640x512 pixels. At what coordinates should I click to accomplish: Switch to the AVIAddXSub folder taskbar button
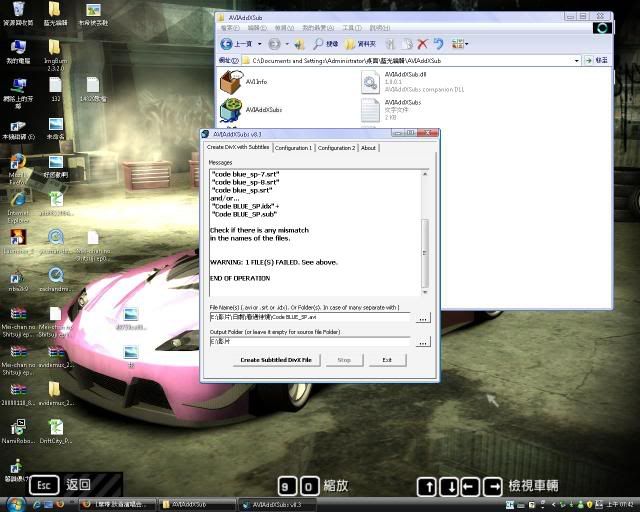click(x=197, y=505)
